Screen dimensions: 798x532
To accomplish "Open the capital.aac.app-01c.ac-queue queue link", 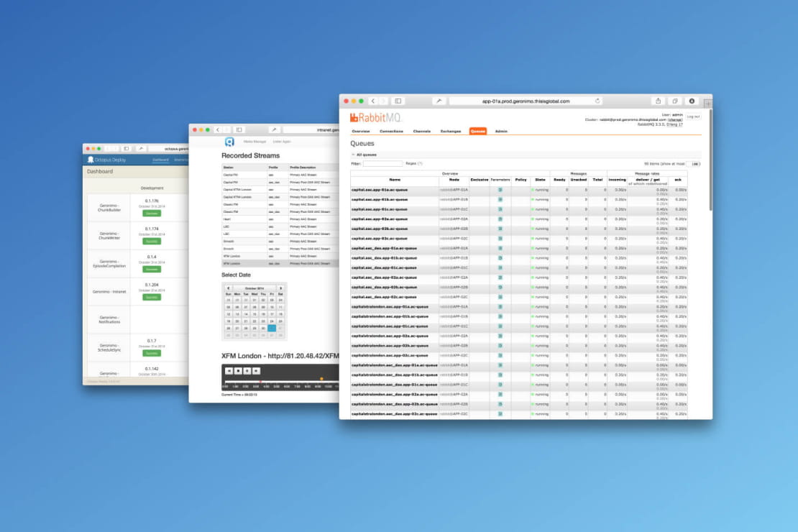I will [379, 209].
